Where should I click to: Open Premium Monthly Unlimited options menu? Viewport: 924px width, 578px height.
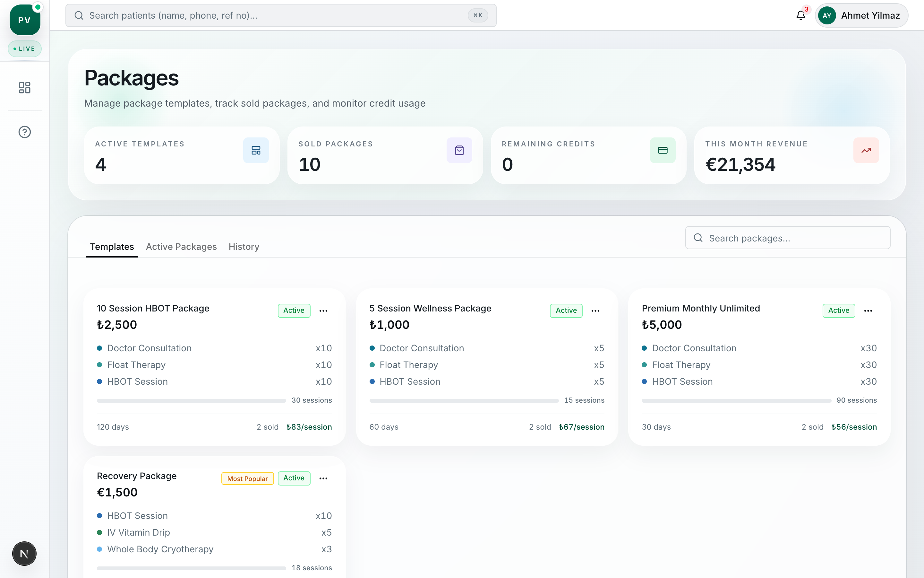[x=868, y=311]
